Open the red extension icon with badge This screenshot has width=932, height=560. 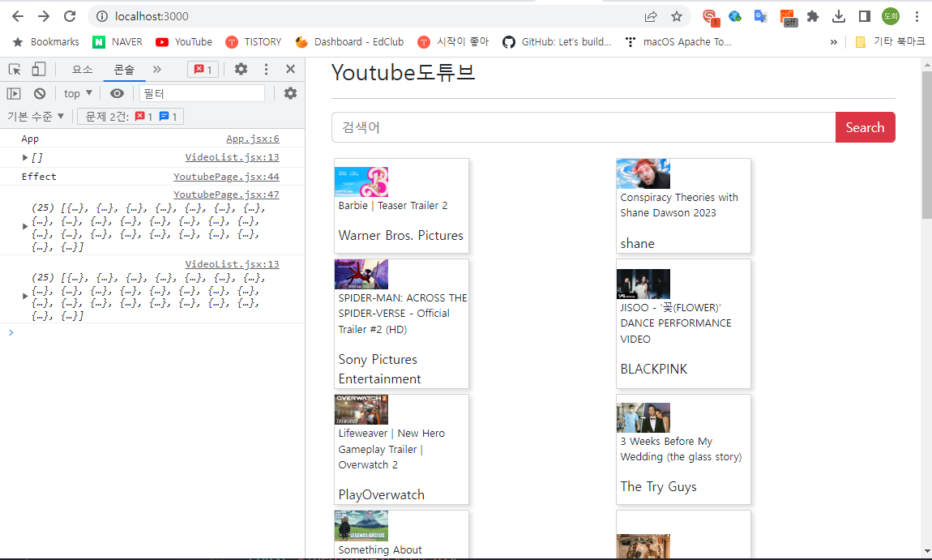[x=710, y=18]
